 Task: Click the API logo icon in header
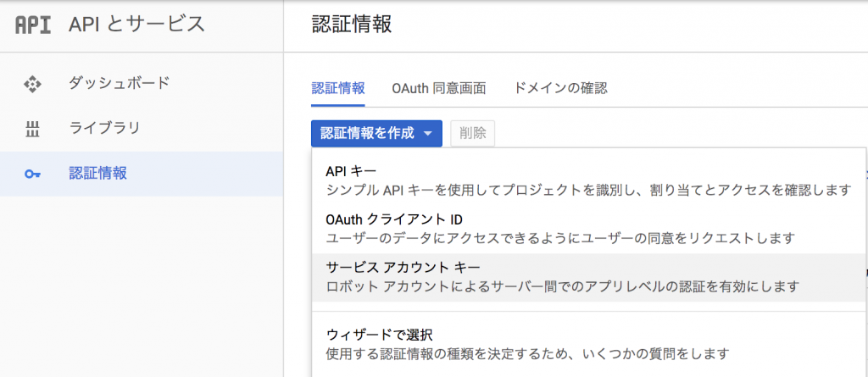(33, 26)
